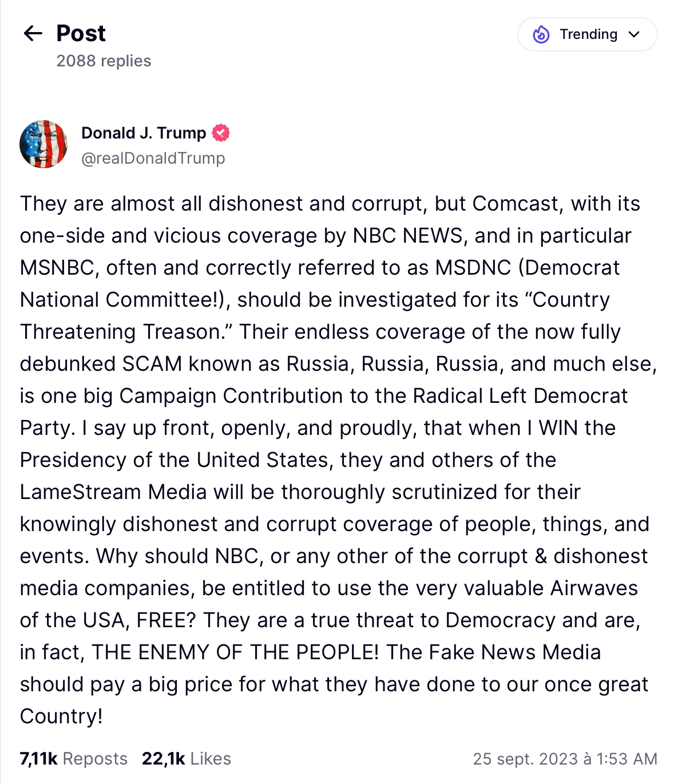
Task: Click the MSDNC word in the post
Action: [473, 268]
